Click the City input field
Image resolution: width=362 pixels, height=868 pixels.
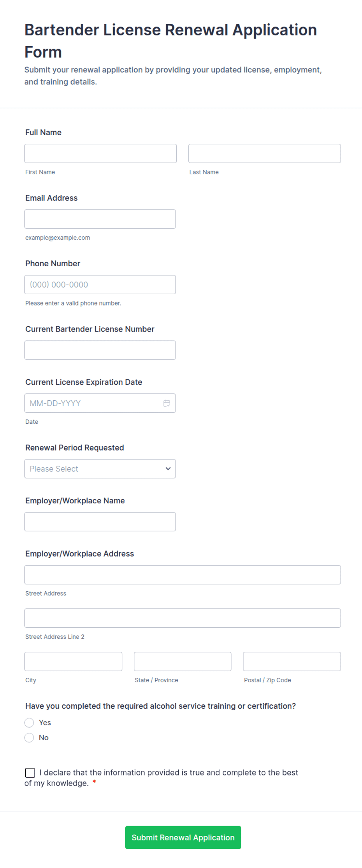click(x=73, y=662)
